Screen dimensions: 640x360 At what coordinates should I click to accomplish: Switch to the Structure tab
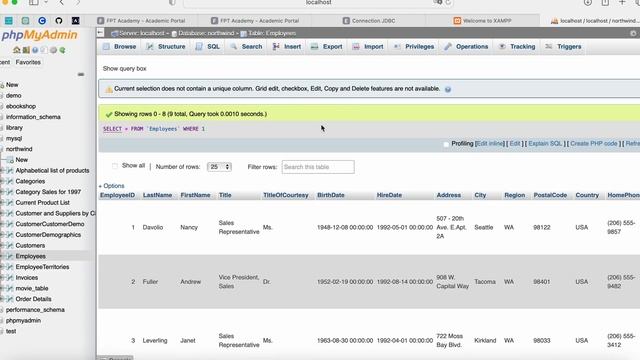[x=165, y=47]
